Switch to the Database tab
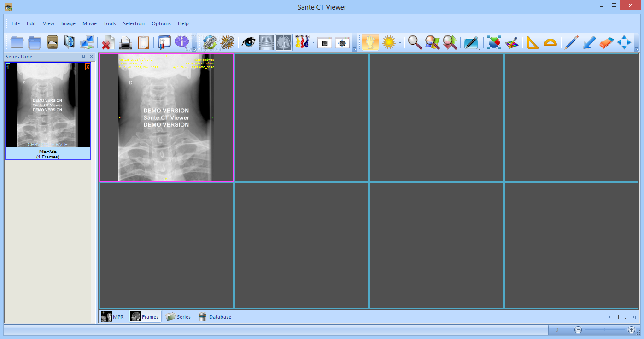This screenshot has width=644, height=339. (215, 317)
